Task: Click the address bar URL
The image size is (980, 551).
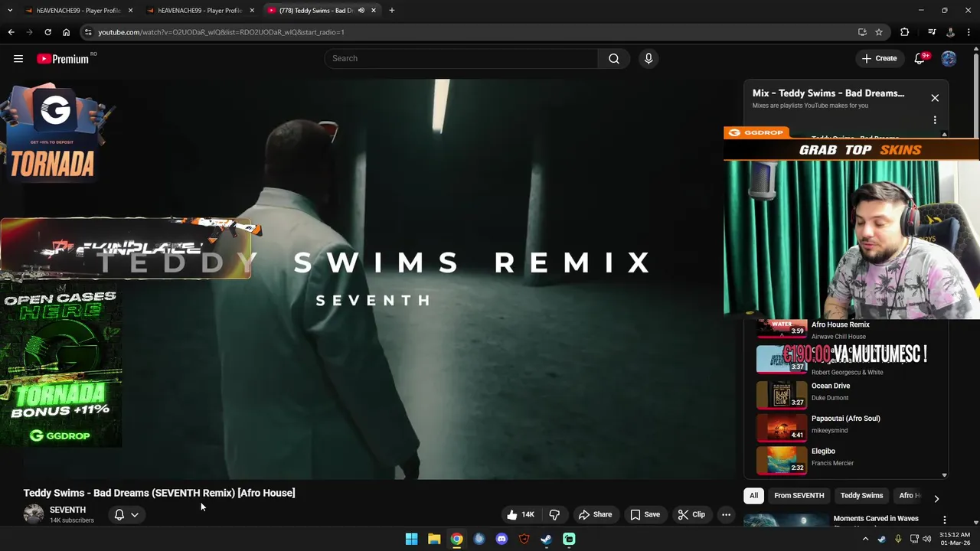Action: pyautogui.click(x=220, y=32)
